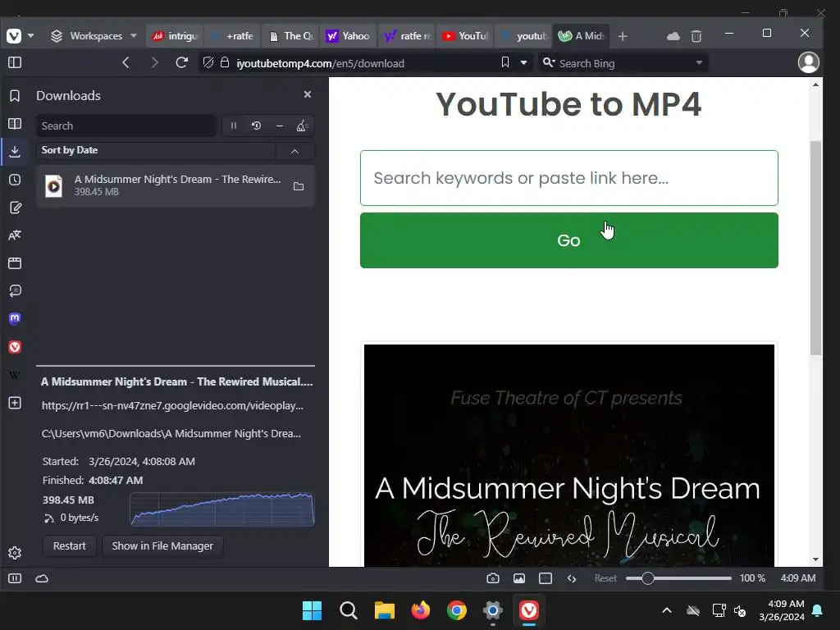Viewport: 840px width, 630px height.
Task: Click the Downloads search field
Action: tap(126, 126)
